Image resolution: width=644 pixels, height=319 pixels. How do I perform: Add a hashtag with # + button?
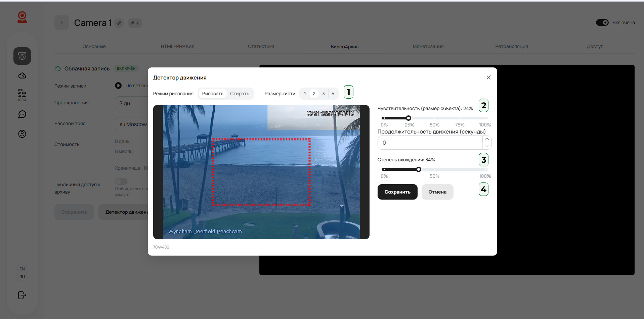point(135,23)
